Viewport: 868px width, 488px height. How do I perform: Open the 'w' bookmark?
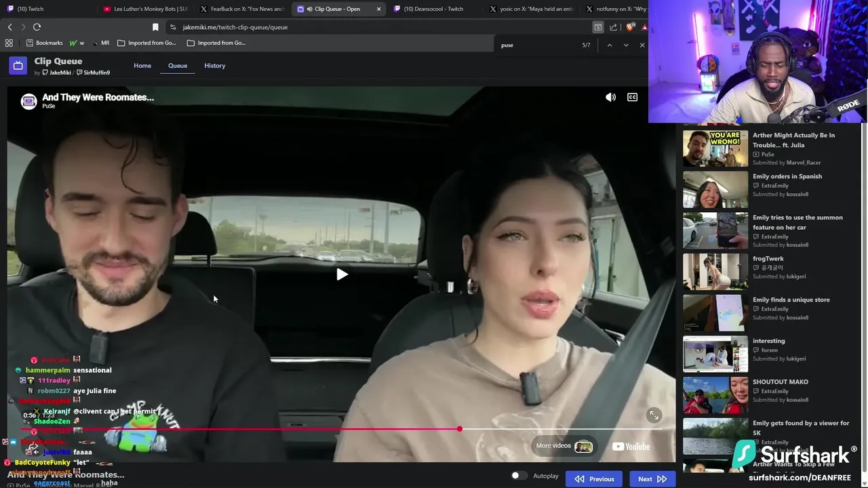[x=77, y=43]
